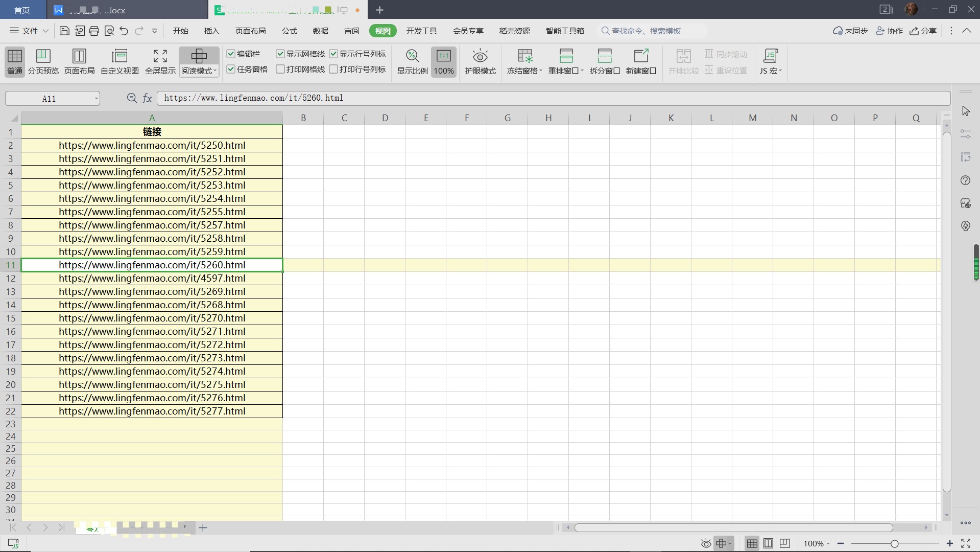Expand the name box dropdown arrow
Viewport: 980px width, 552px height.
pos(96,99)
